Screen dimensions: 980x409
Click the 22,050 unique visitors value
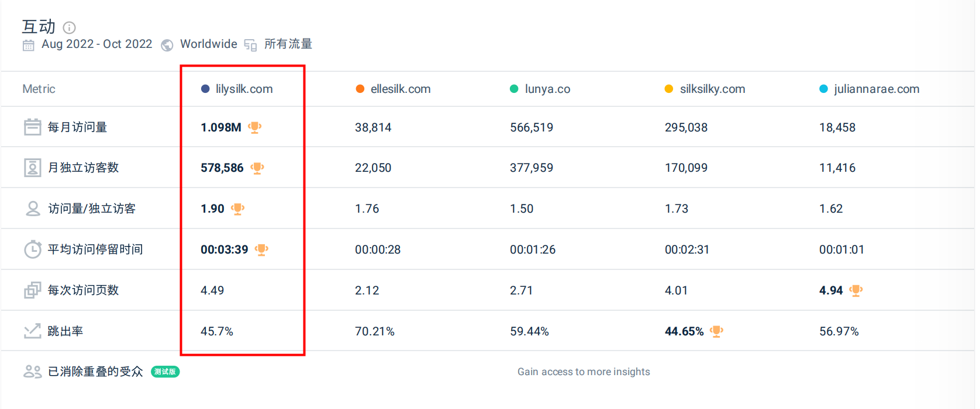(373, 168)
